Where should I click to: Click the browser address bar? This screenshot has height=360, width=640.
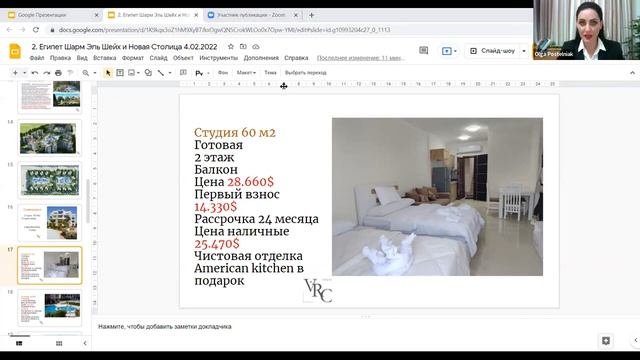tap(224, 30)
